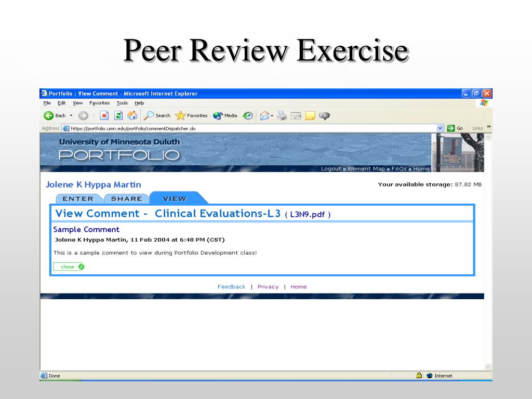Open the Tools menu
Image resolution: width=532 pixels, height=399 pixels.
(122, 103)
